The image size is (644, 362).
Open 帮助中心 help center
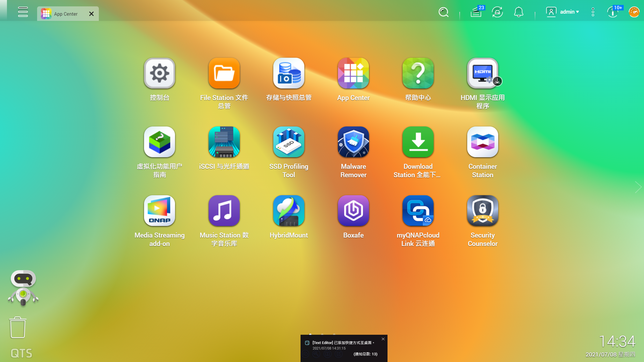[418, 73]
